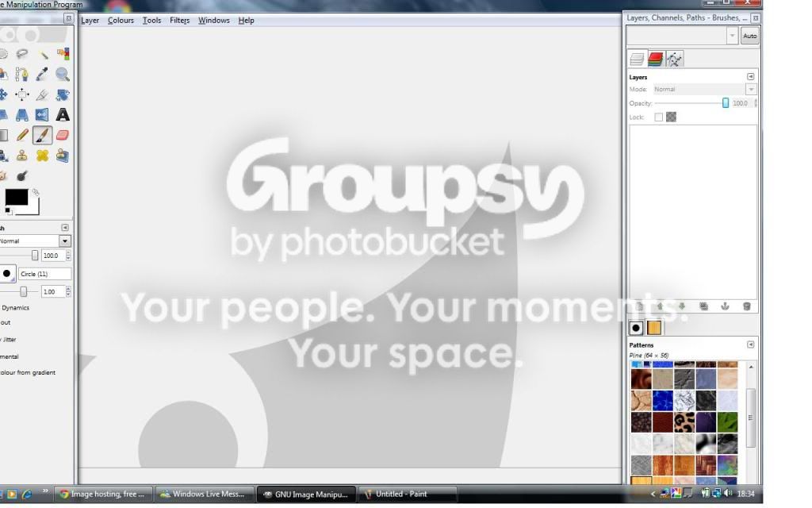Image resolution: width=812 pixels, height=508 pixels.
Task: Select the Fuzzy Select magic wand tool
Action: 43,54
